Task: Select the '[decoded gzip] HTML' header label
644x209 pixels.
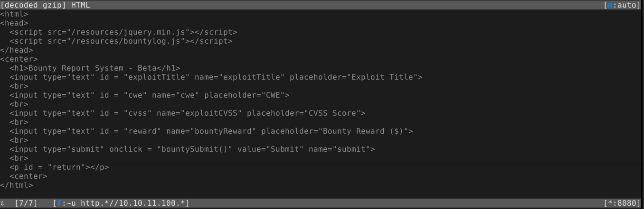Action: point(45,5)
